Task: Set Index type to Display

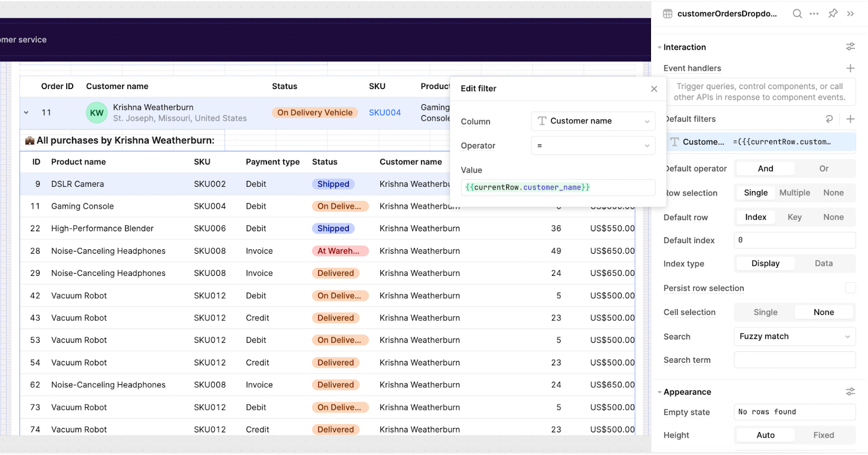Action: (x=765, y=263)
